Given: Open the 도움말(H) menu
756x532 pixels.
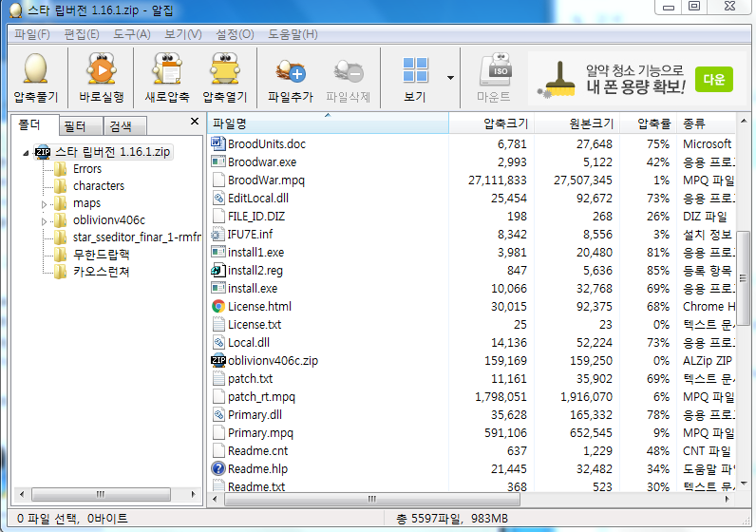Looking at the screenshot, I should [x=293, y=35].
